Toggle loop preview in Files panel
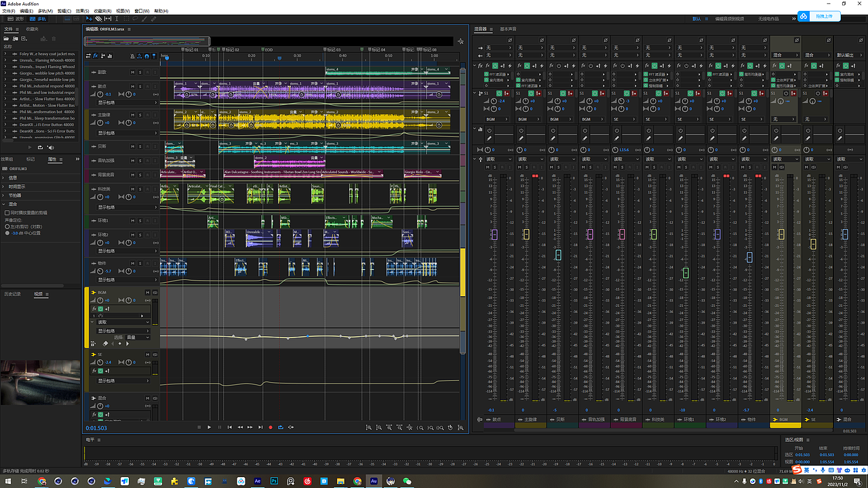The height and width of the screenshot is (488, 868). pyautogui.click(x=40, y=147)
